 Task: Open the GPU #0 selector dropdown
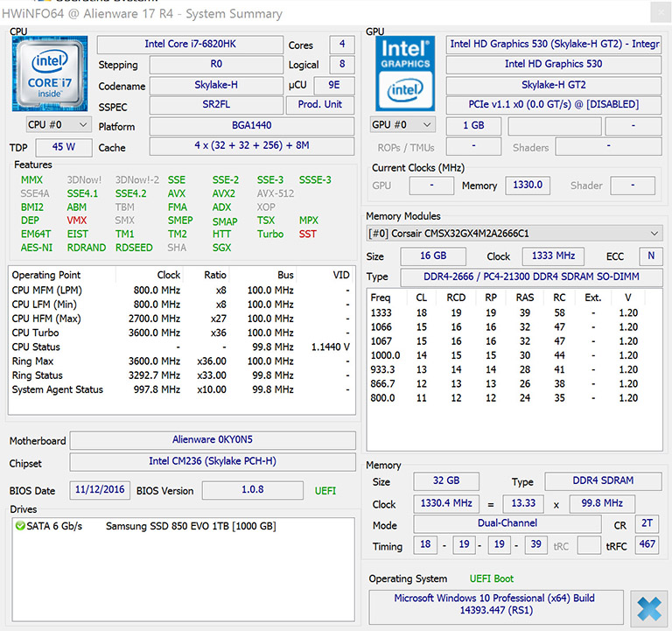[x=402, y=125]
